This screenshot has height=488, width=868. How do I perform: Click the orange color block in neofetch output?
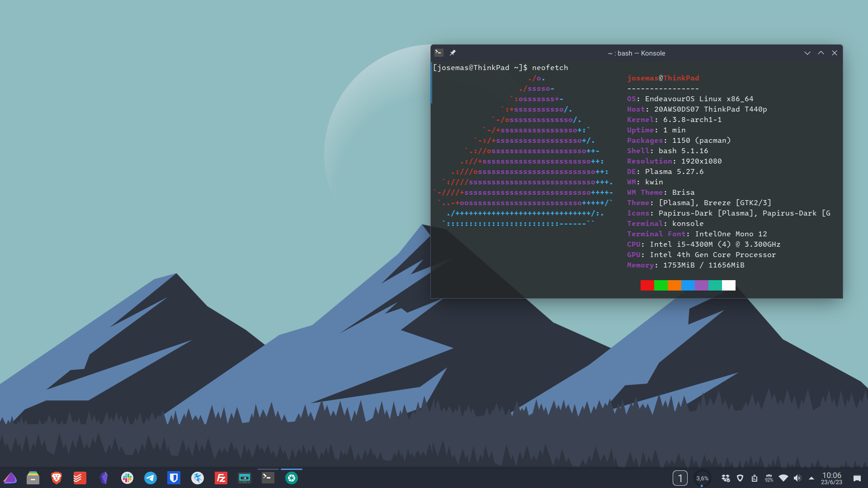coord(675,285)
